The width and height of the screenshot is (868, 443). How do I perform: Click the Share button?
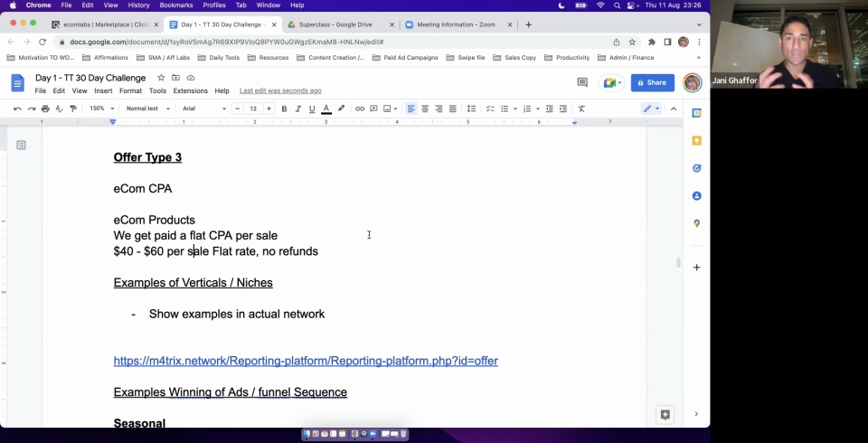(652, 82)
